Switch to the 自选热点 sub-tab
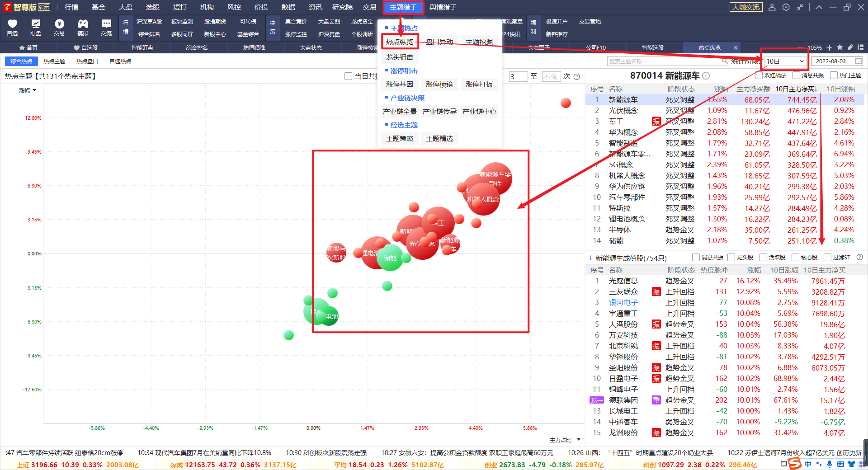Image resolution: width=868 pixels, height=470 pixels. pyautogui.click(x=120, y=61)
